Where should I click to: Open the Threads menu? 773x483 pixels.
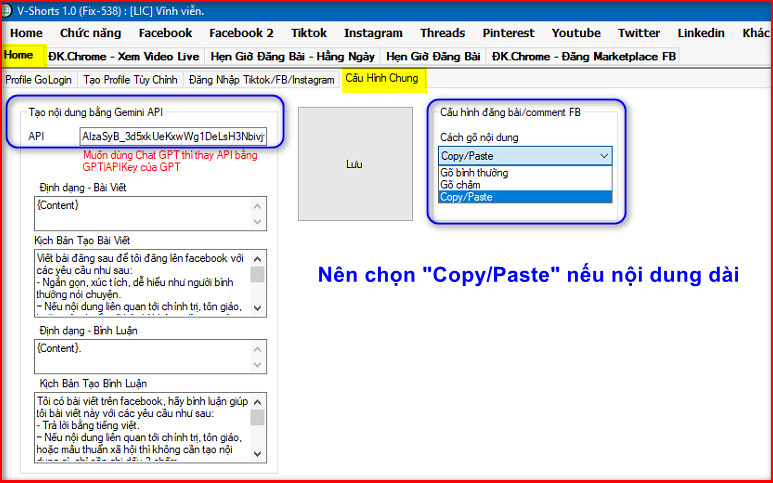pos(442,33)
